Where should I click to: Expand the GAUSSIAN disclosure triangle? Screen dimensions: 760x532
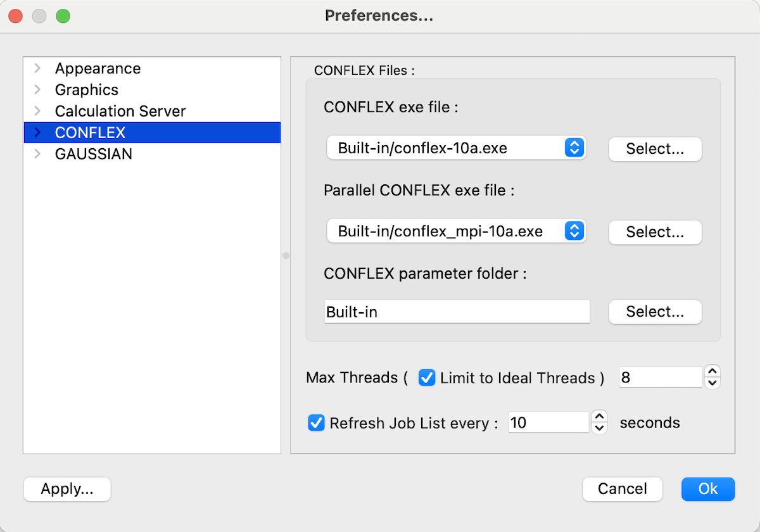(38, 153)
